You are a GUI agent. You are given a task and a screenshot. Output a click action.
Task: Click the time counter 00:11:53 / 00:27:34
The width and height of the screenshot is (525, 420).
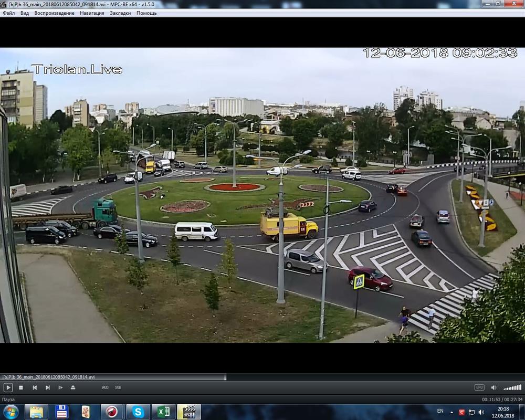(502, 400)
